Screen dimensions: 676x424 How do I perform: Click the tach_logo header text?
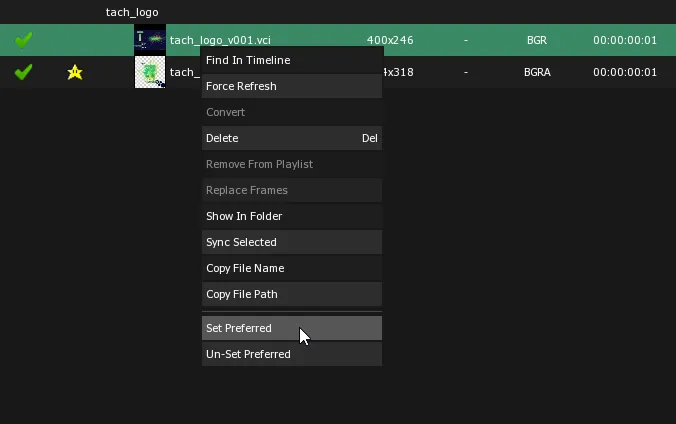(132, 13)
